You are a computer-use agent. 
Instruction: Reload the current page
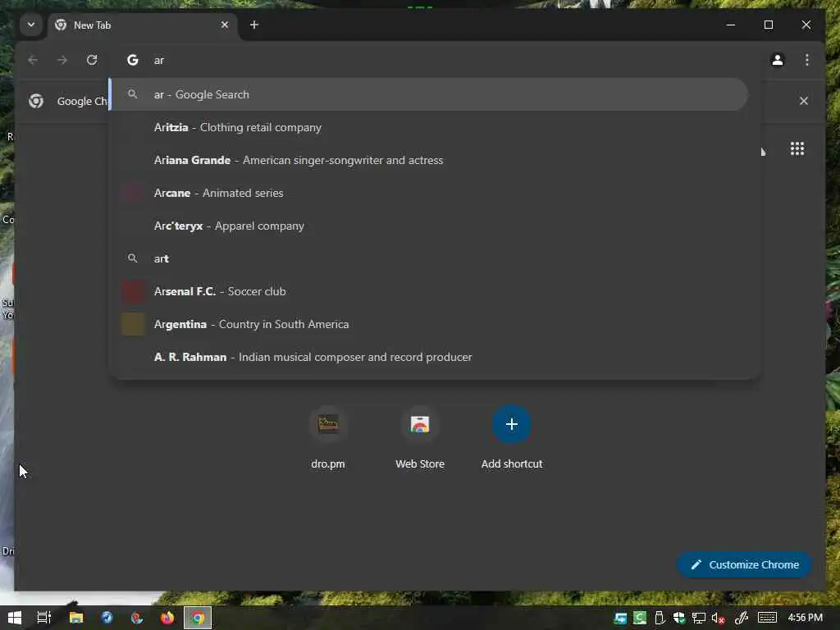coord(92,60)
